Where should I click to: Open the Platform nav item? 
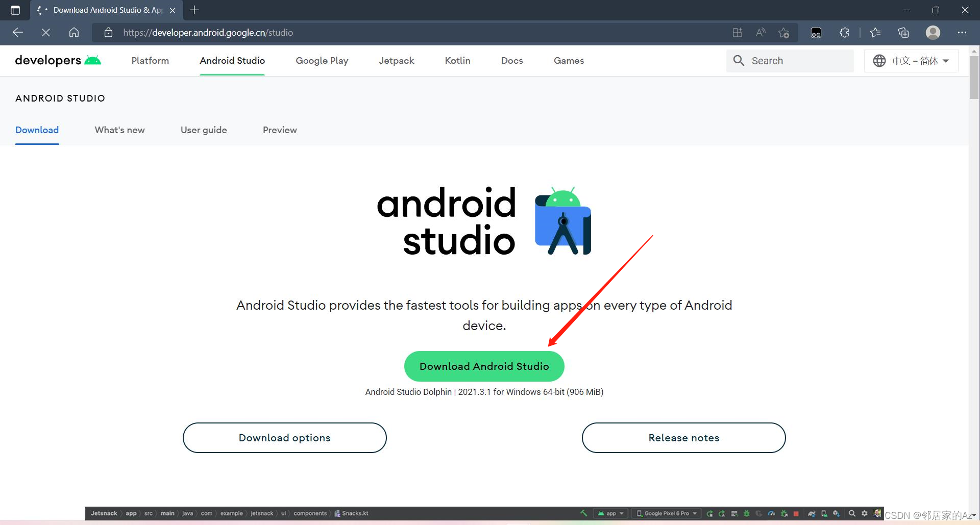(150, 61)
